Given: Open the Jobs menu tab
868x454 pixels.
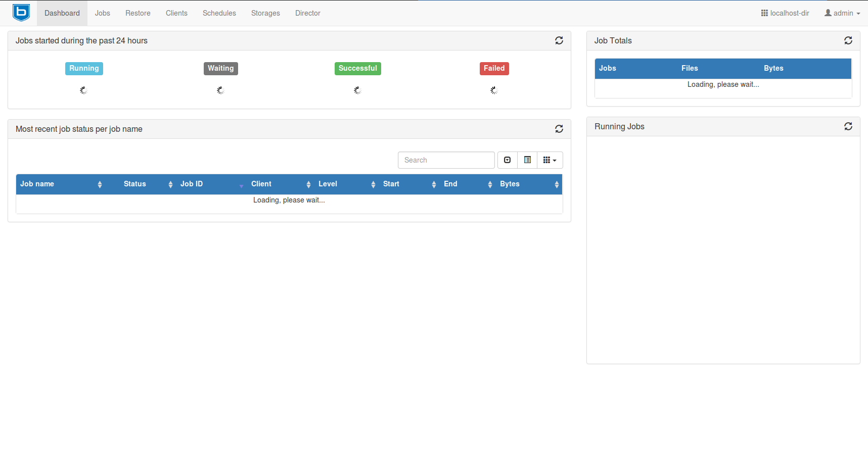Looking at the screenshot, I should (x=102, y=13).
